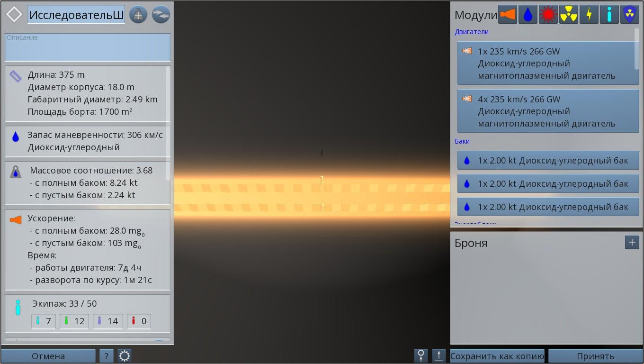Confirm design with Принять button
Viewport: 644px width, 364px height.
pos(595,356)
